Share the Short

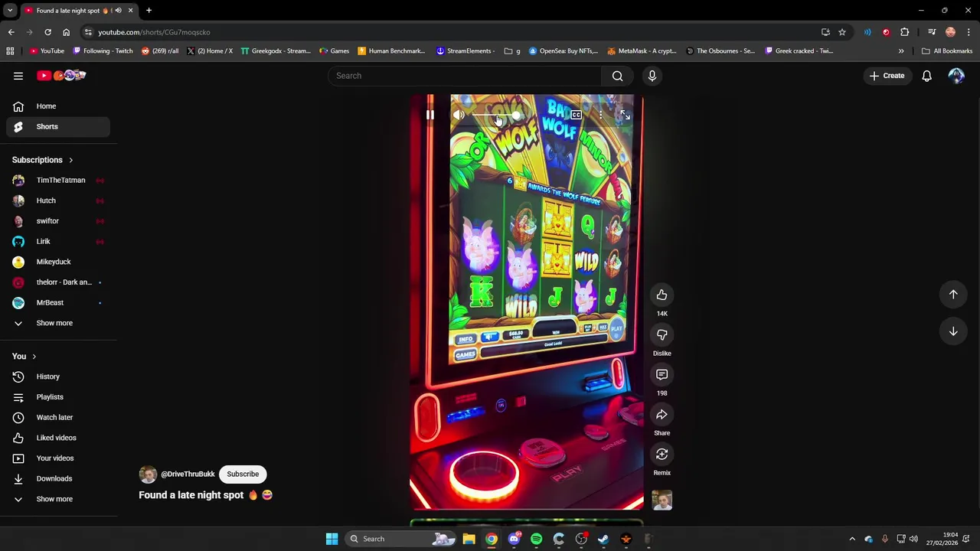point(661,414)
